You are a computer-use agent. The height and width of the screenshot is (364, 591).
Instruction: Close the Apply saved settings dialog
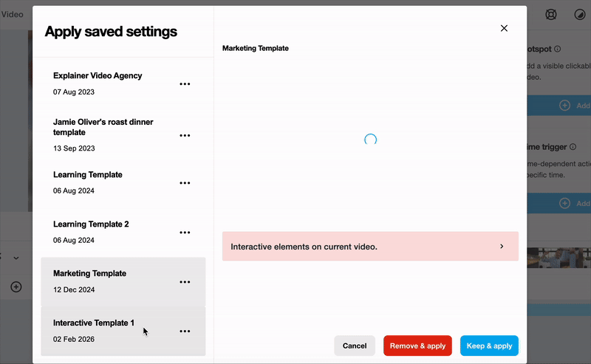pyautogui.click(x=504, y=28)
